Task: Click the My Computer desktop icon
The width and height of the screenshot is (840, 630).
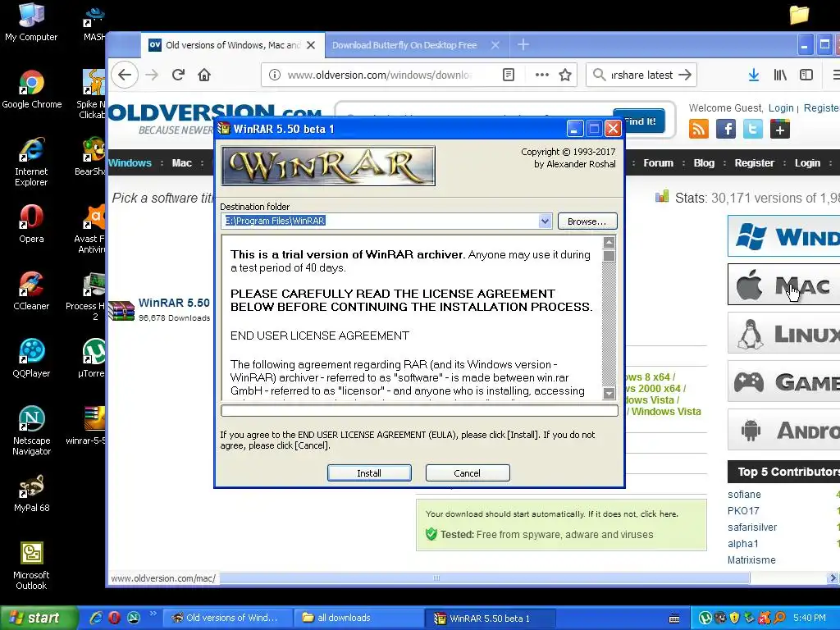Action: 31,22
